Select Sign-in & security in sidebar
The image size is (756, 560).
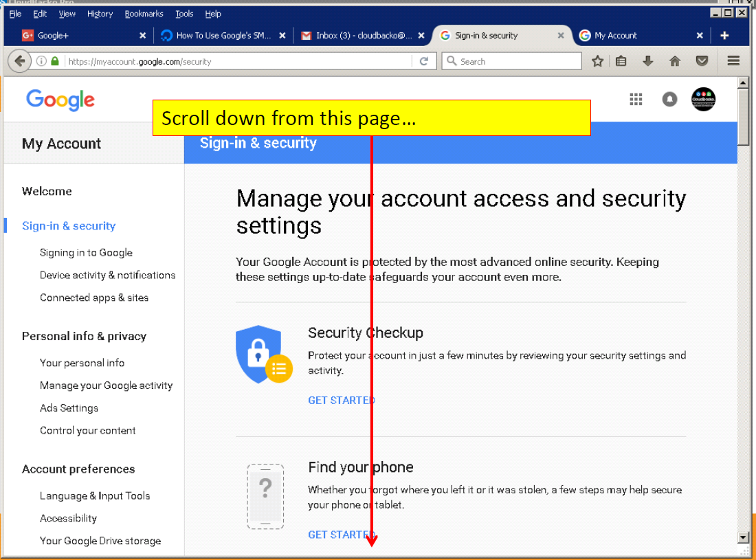coord(69,226)
